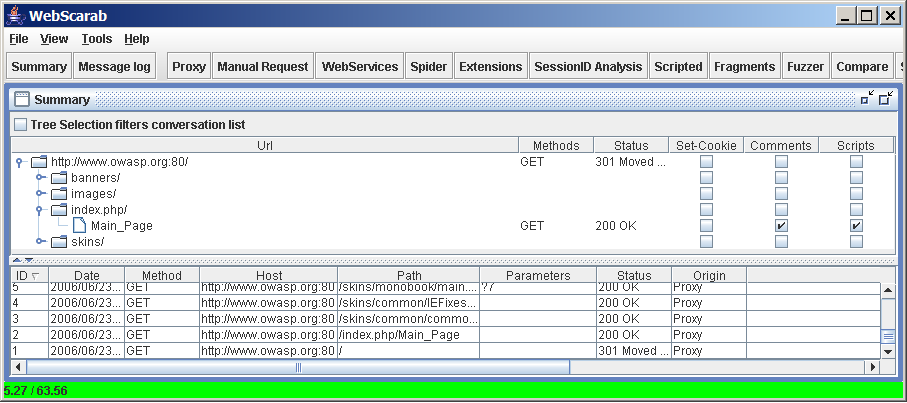Open the Proxy tab
The width and height of the screenshot is (907, 403).
click(x=189, y=66)
